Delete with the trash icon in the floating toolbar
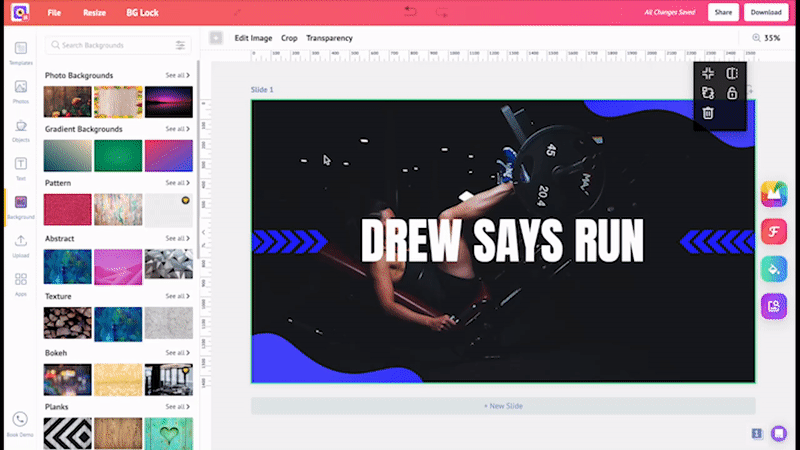The image size is (800, 450). [x=708, y=113]
